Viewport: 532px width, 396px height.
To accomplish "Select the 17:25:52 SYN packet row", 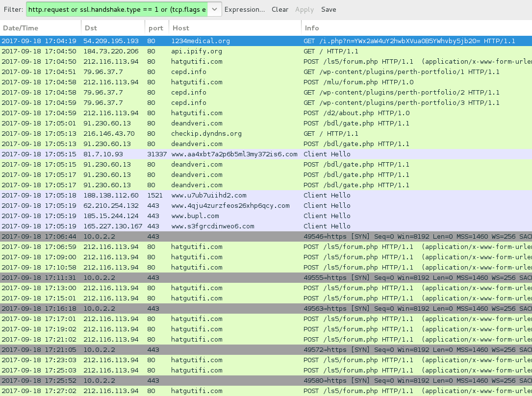I will pos(266,380).
